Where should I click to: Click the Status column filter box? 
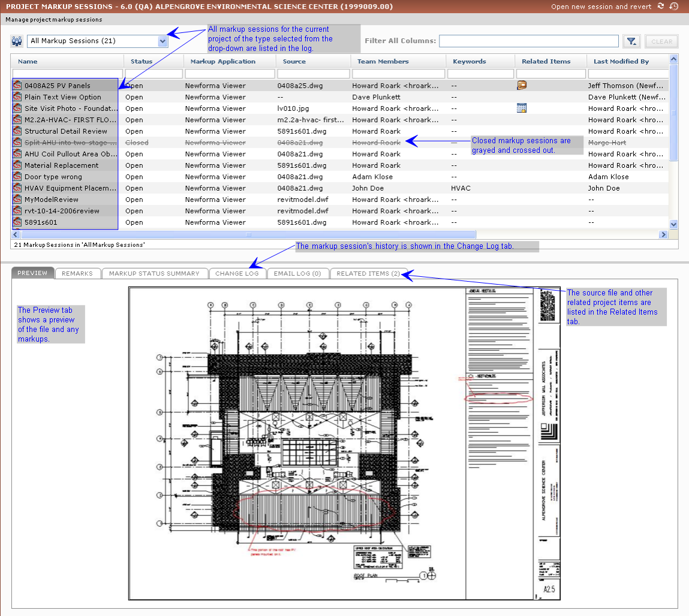pyautogui.click(x=154, y=74)
